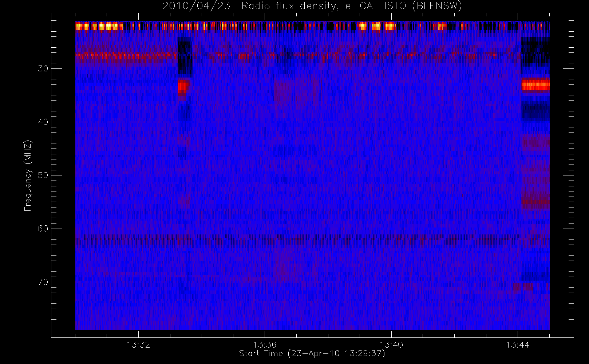
Task: Click the 'Start Time (23-Apr-10 13:29:37)' axis label
Action: click(312, 353)
